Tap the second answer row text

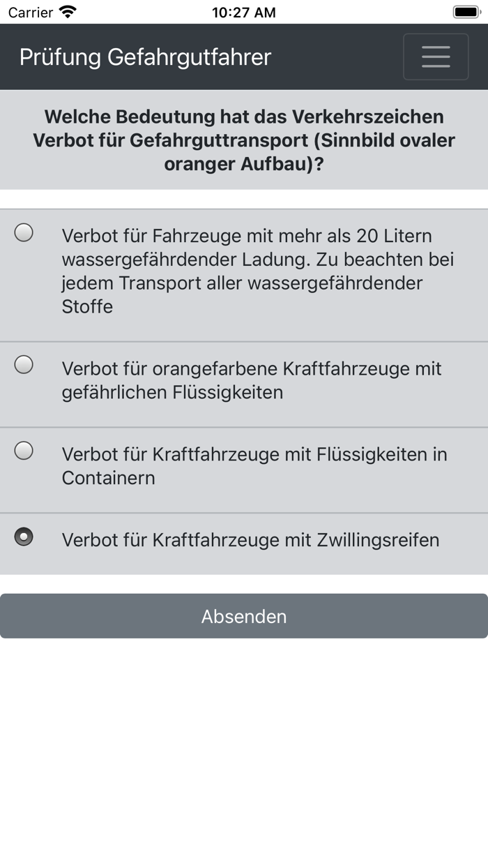[x=252, y=380]
